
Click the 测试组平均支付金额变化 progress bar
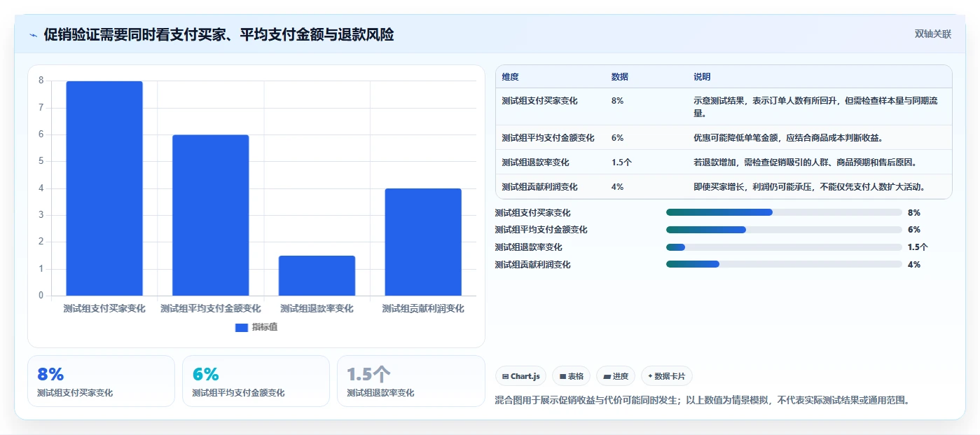pyautogui.click(x=784, y=230)
